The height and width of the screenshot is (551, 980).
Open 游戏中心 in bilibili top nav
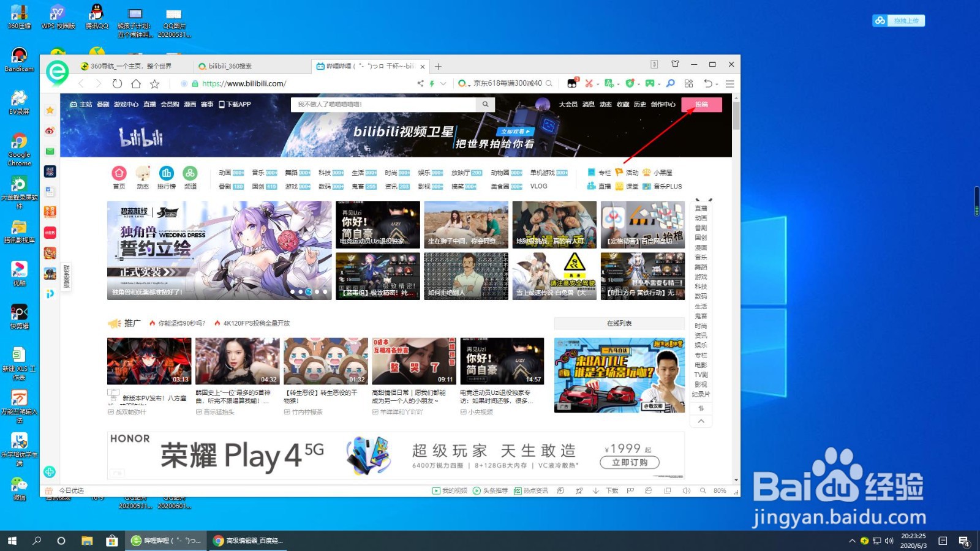pyautogui.click(x=126, y=105)
